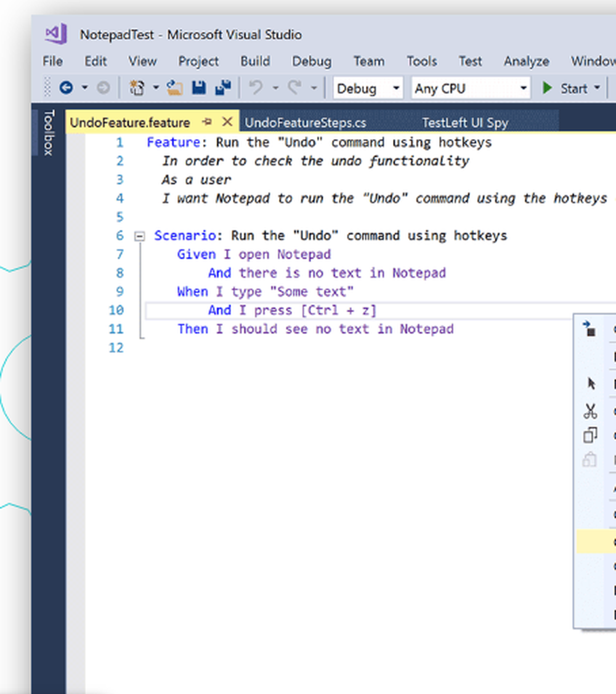Image resolution: width=616 pixels, height=694 pixels.
Task: Close the UndoFeature.feature tab
Action: point(227,121)
